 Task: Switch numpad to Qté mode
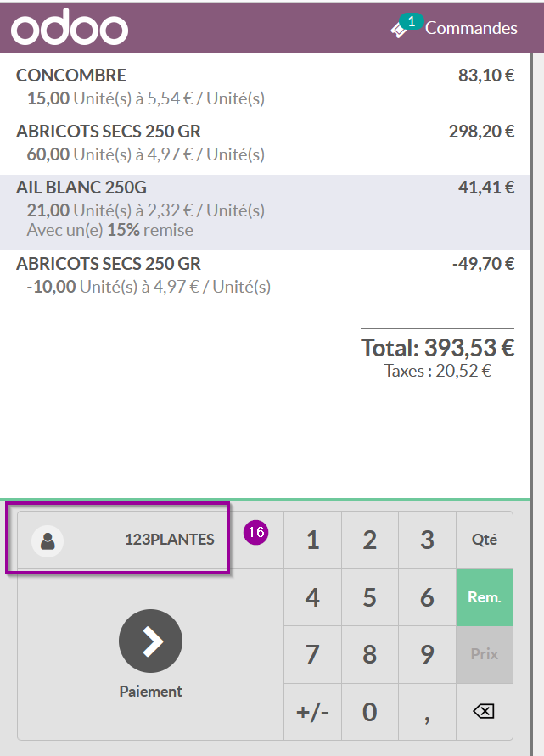point(485,540)
